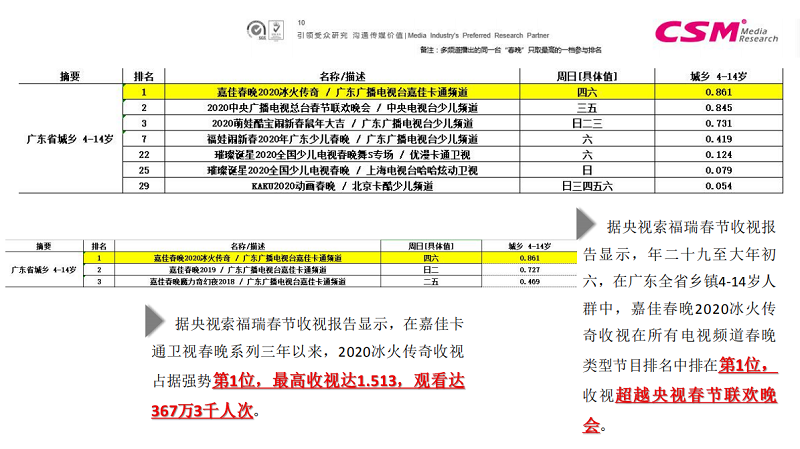Click the line '通卫视春晚系列三年以来，2020冰火传奇收视'
The image size is (800, 449).
[308, 352]
